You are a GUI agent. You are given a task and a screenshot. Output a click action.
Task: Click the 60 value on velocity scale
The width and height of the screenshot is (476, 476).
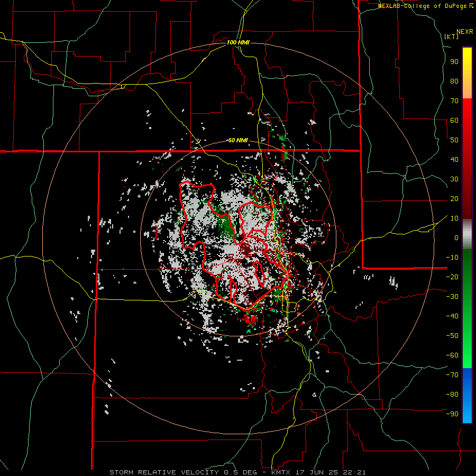454,120
